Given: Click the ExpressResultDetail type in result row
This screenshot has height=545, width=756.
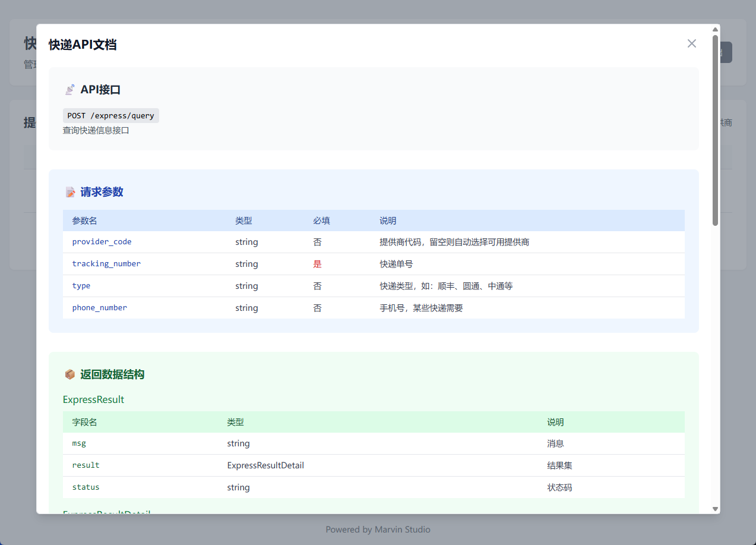Looking at the screenshot, I should 265,465.
